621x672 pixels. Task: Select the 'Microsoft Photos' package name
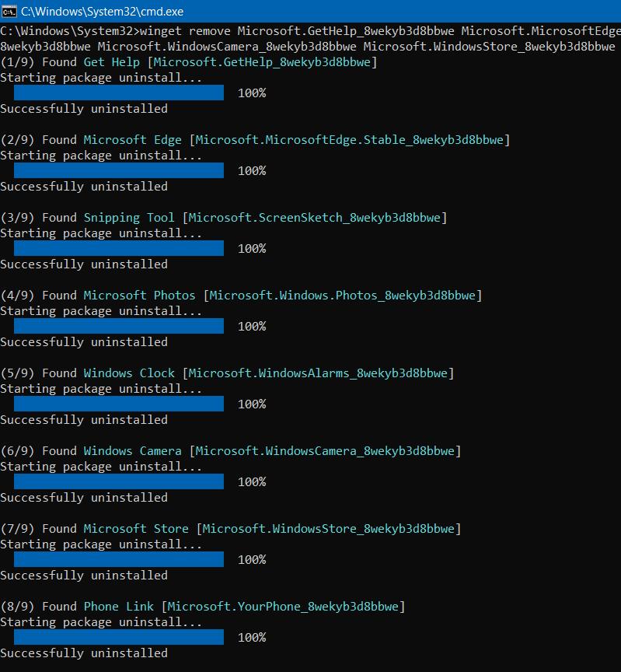pos(139,296)
